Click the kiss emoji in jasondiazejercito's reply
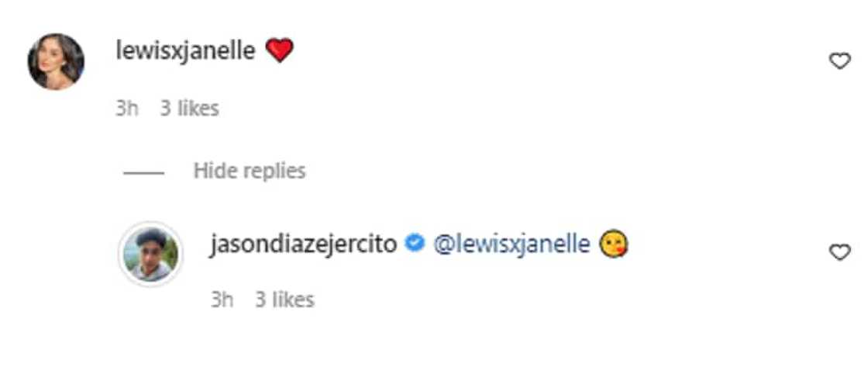The image size is (868, 381). click(614, 244)
